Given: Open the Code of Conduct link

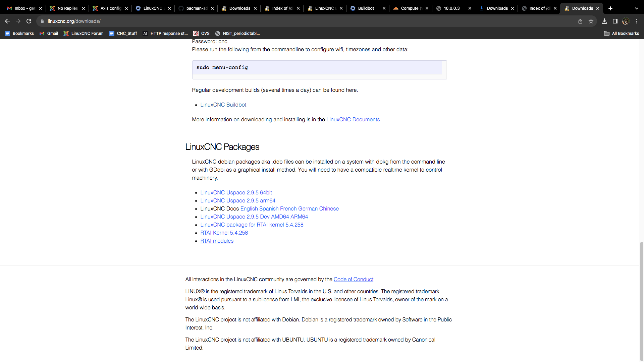Looking at the screenshot, I should (x=353, y=279).
